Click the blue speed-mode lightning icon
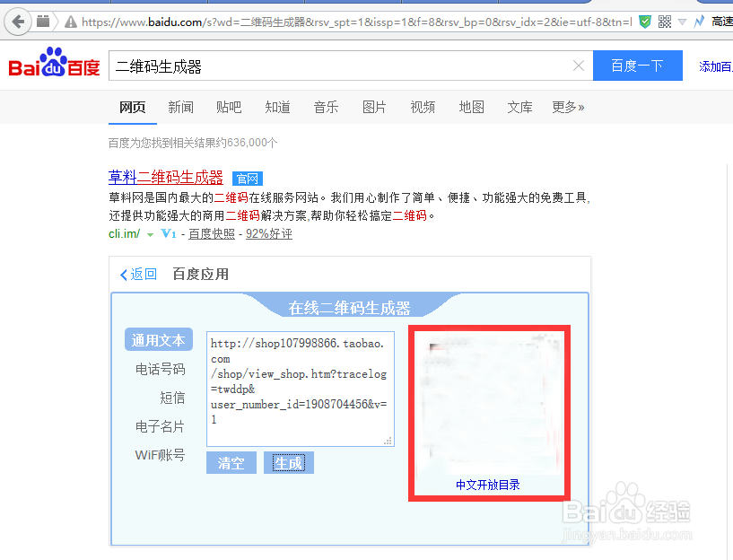 tap(699, 22)
